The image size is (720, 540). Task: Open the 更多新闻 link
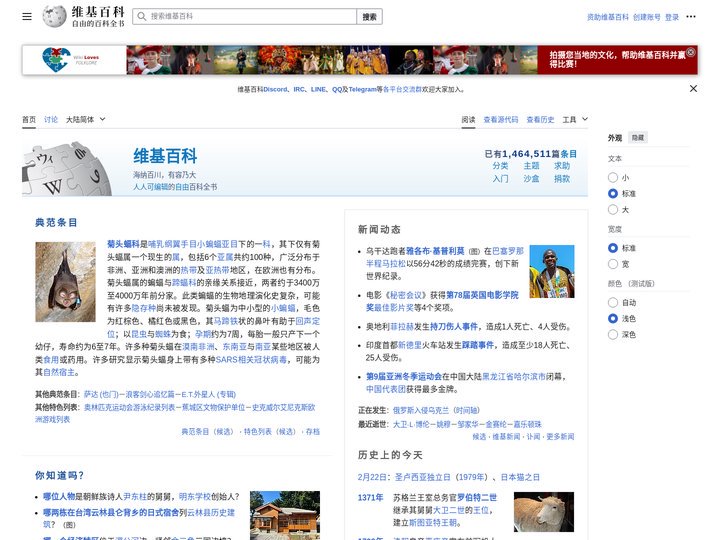tap(560, 436)
